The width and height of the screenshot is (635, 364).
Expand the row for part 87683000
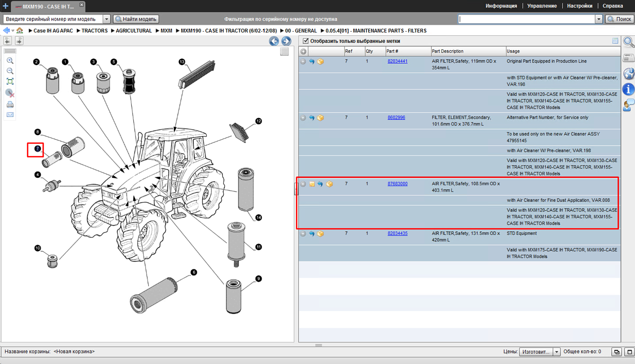[303, 184]
